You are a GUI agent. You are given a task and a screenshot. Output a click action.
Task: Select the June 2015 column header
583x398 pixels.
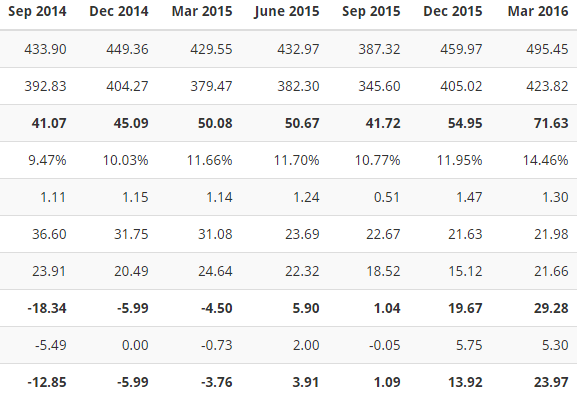287,12
